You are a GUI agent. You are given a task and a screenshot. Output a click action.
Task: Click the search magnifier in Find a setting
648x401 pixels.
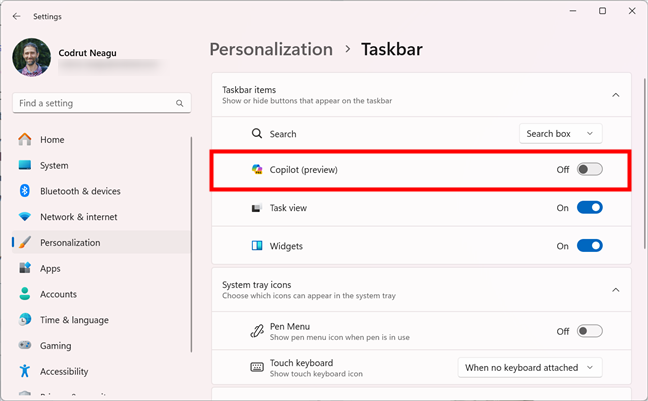tap(179, 103)
